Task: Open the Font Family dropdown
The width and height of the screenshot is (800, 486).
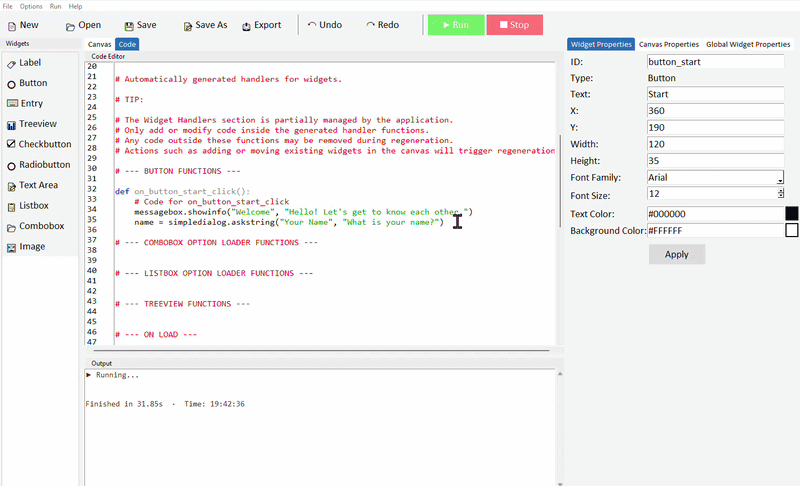Action: click(780, 179)
